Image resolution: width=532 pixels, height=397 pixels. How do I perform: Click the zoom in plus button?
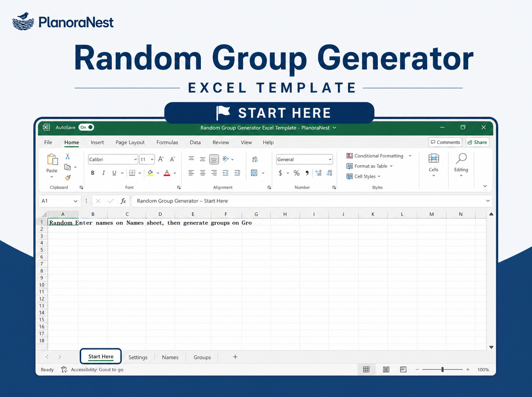pos(467,370)
